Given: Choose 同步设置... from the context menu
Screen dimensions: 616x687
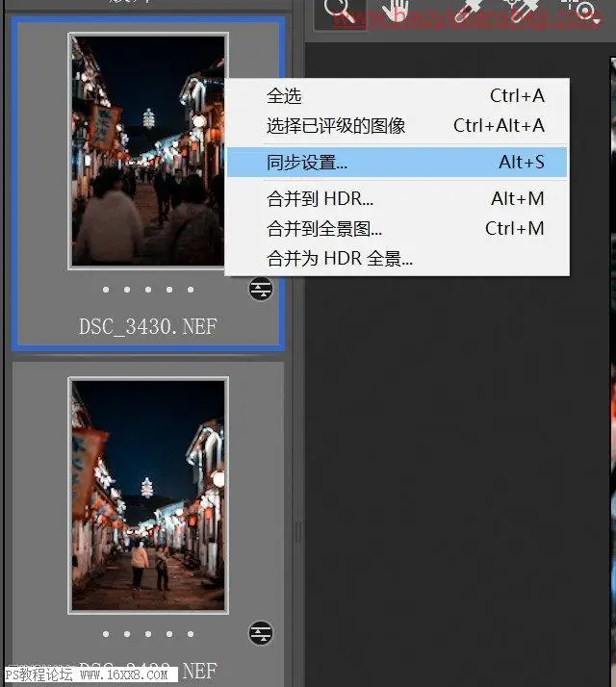Looking at the screenshot, I should (397, 162).
